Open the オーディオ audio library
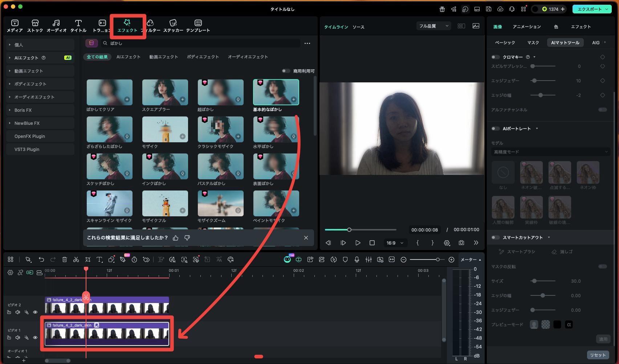Viewport: 619px width, 364px height. (56, 26)
